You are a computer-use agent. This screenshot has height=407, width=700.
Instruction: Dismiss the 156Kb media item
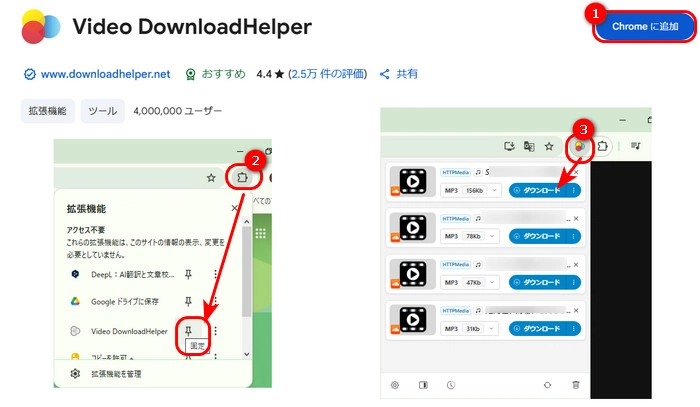click(x=576, y=172)
